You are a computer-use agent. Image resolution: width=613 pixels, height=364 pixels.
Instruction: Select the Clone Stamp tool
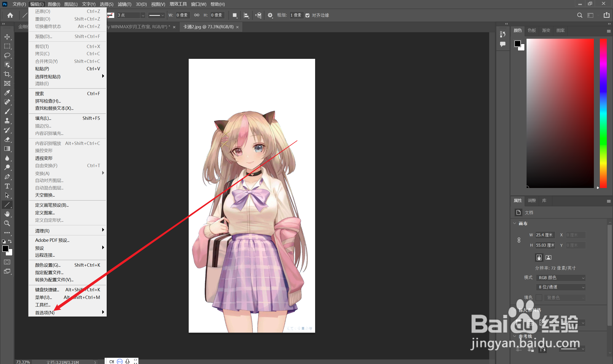point(7,121)
